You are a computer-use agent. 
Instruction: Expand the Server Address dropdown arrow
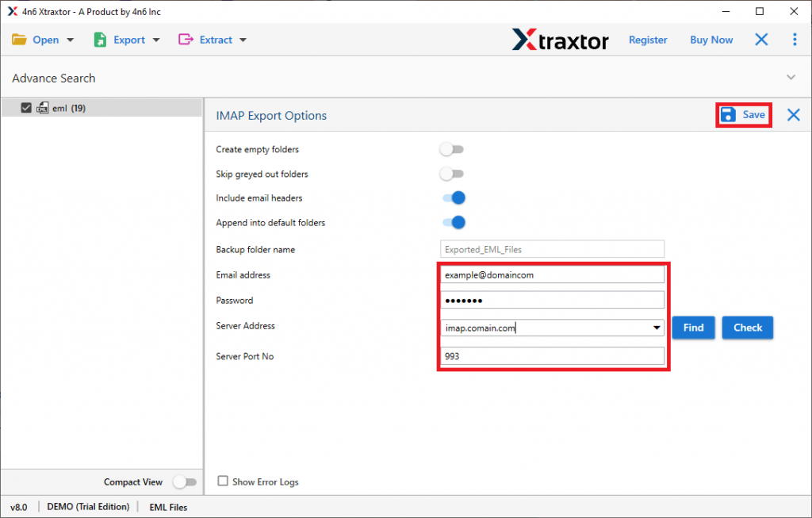657,328
